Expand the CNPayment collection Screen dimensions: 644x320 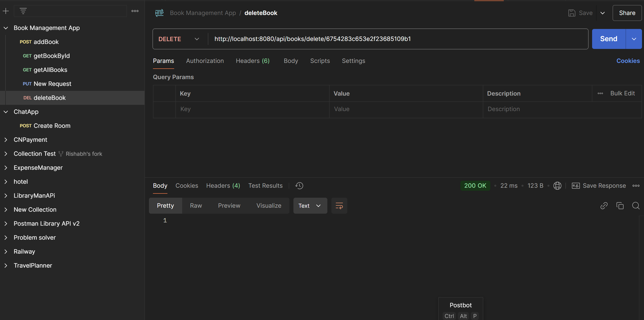tap(6, 140)
